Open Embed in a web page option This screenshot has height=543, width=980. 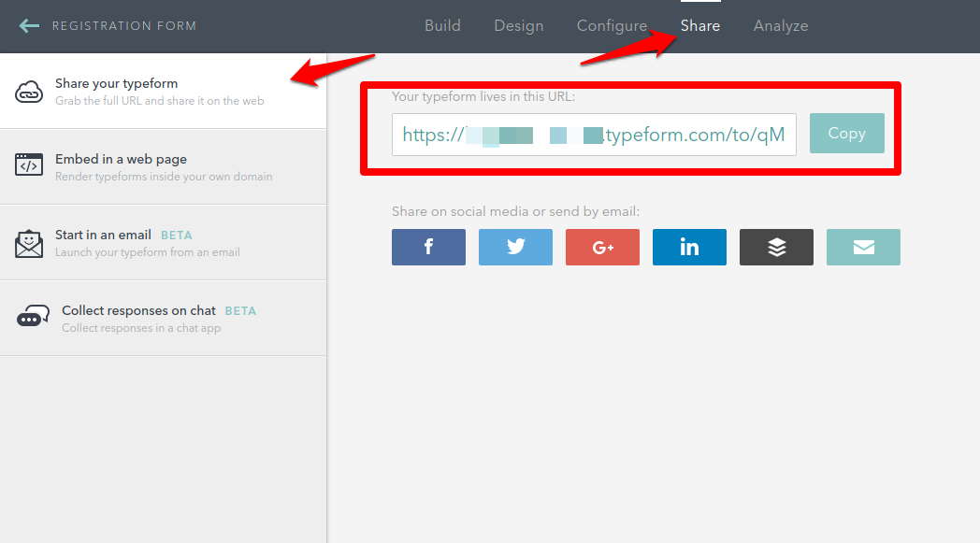pyautogui.click(x=163, y=167)
